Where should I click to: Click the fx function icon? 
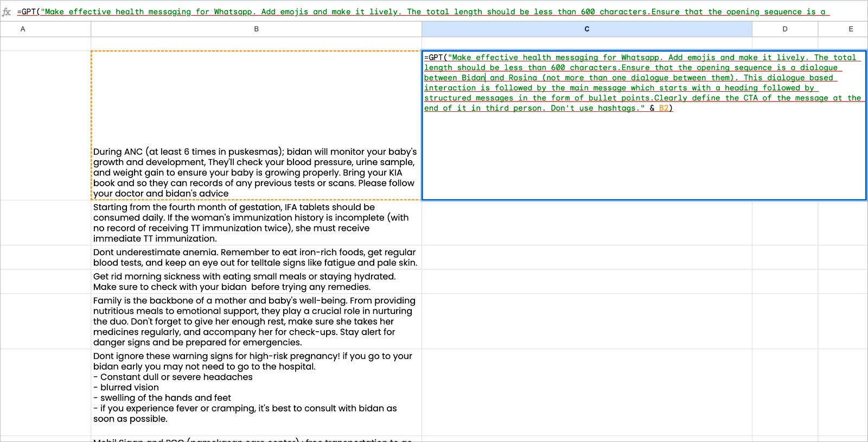[7, 11]
